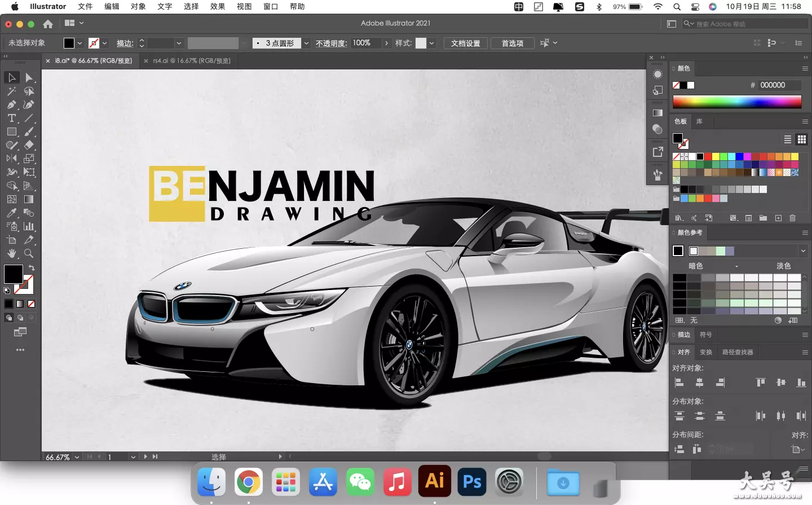Click horizontal align left icon

pos(679,383)
